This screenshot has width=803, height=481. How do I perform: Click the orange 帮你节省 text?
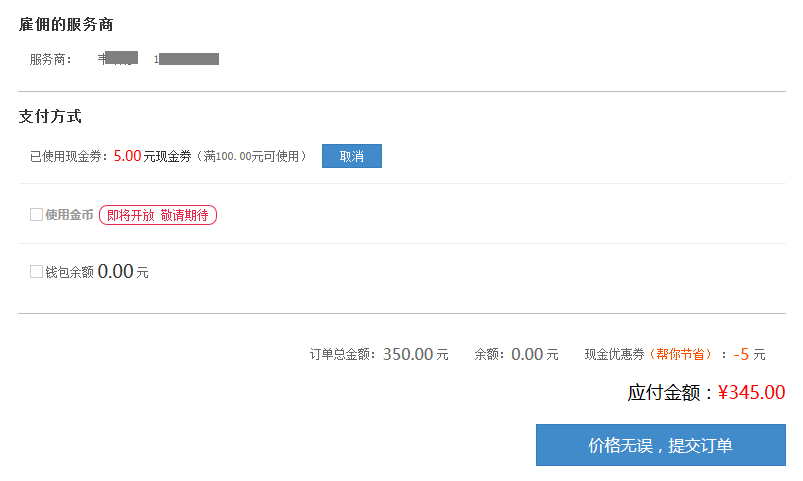click(x=680, y=354)
